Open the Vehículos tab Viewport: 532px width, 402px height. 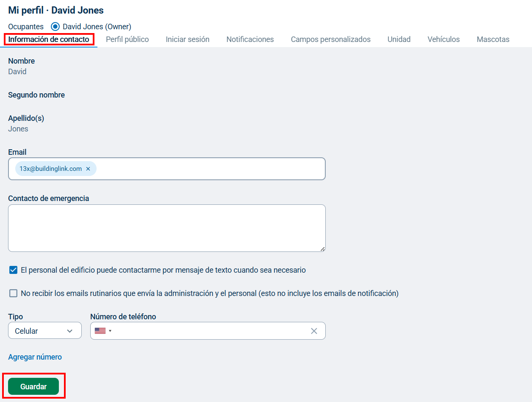pyautogui.click(x=443, y=39)
